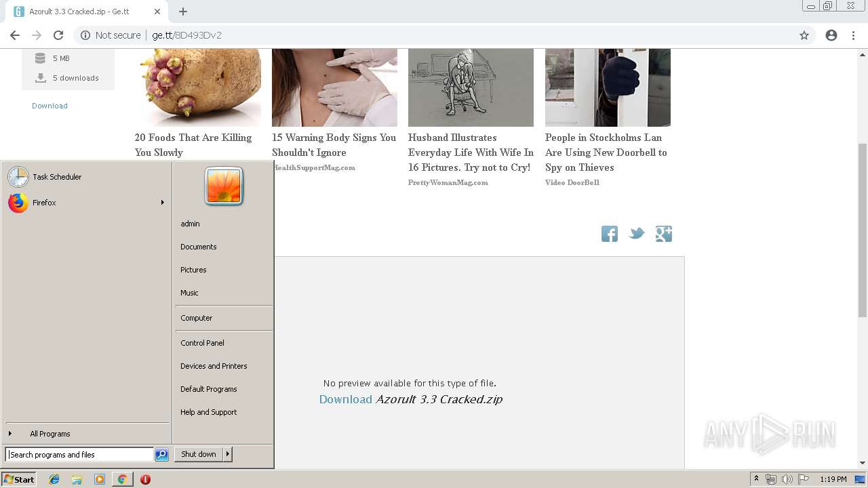Click the Chrome taskbar icon

coord(122,479)
